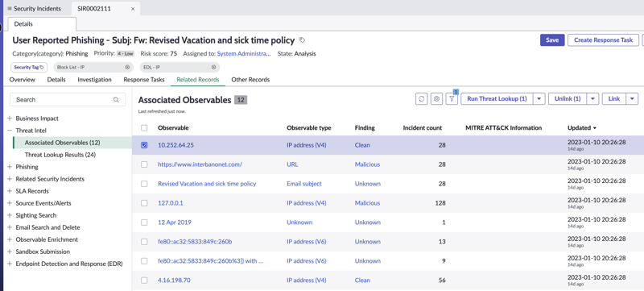Remove the EDL - IP tag
This screenshot has height=291, width=644.
[213, 67]
